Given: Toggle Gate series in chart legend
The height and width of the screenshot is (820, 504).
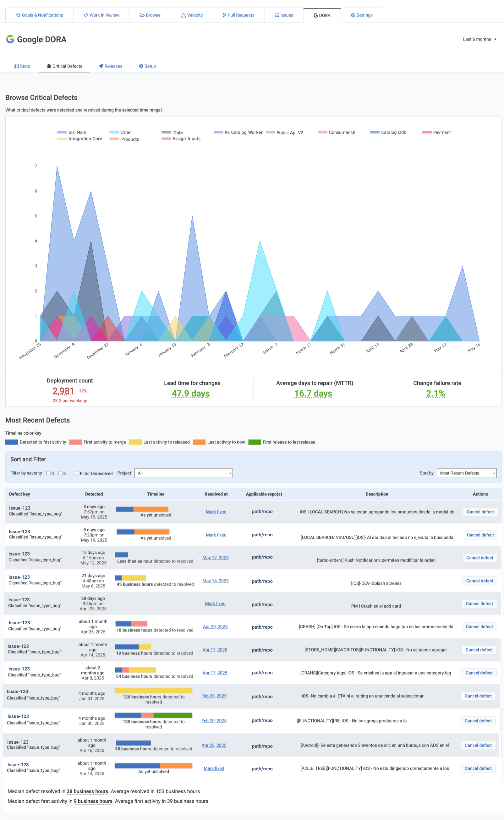Looking at the screenshot, I should [x=172, y=133].
